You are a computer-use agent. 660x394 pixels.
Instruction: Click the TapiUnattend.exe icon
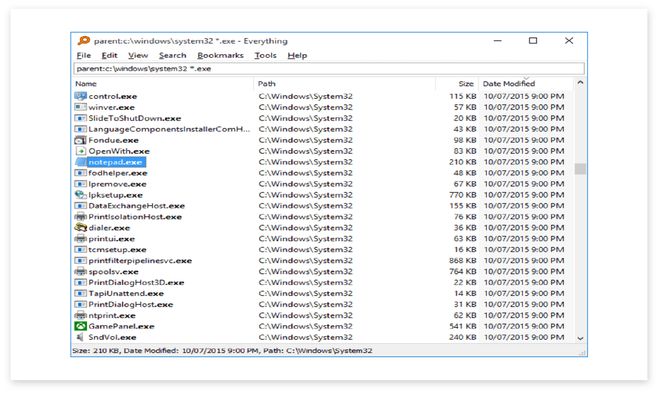coord(80,293)
